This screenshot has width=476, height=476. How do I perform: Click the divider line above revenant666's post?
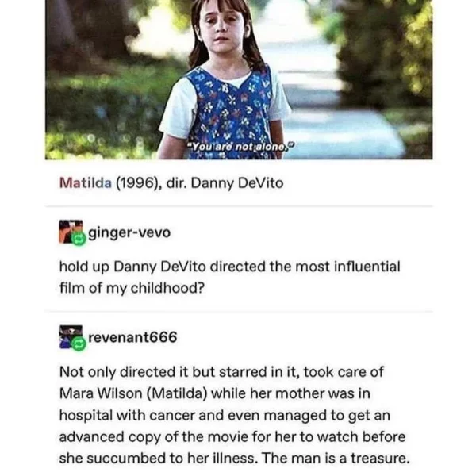tap(239, 312)
